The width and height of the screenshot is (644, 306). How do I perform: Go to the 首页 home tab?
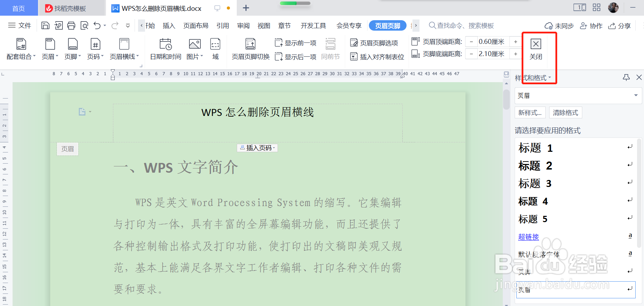19,8
